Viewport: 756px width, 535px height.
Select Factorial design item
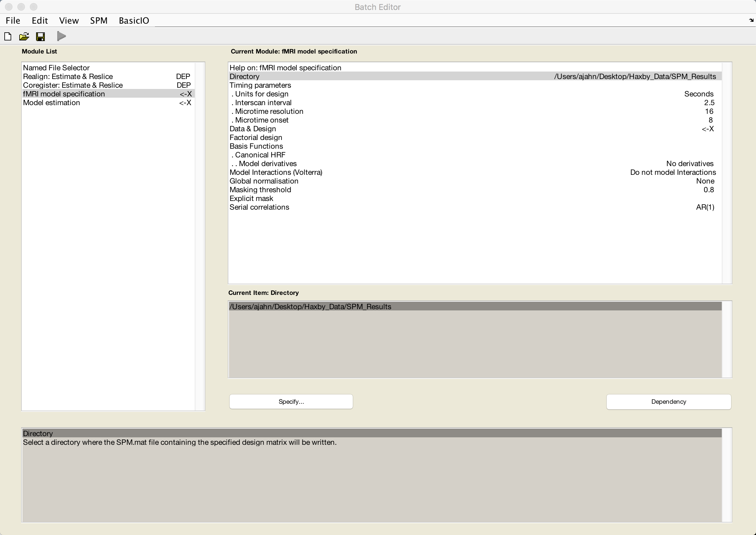[475, 137]
